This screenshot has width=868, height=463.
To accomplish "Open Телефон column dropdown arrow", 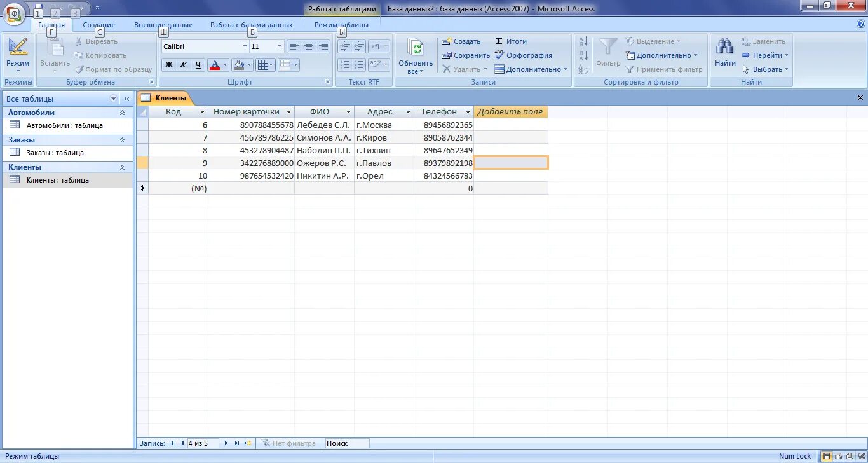I will click(x=468, y=112).
